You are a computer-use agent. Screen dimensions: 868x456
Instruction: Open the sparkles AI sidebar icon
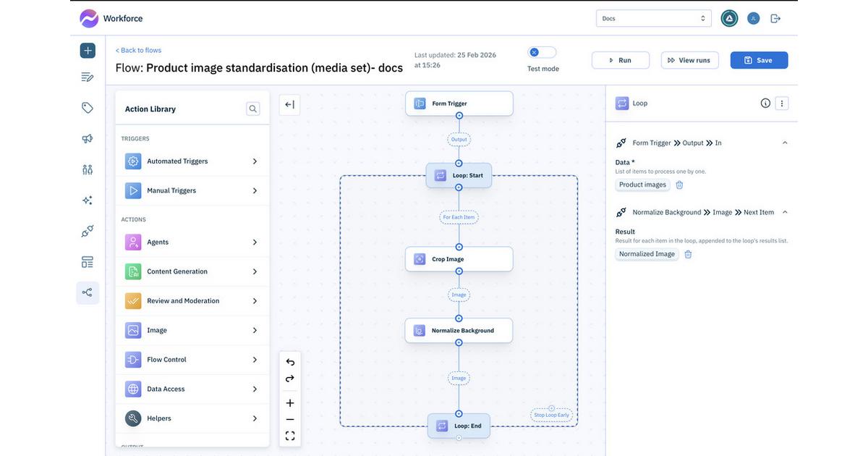(88, 200)
